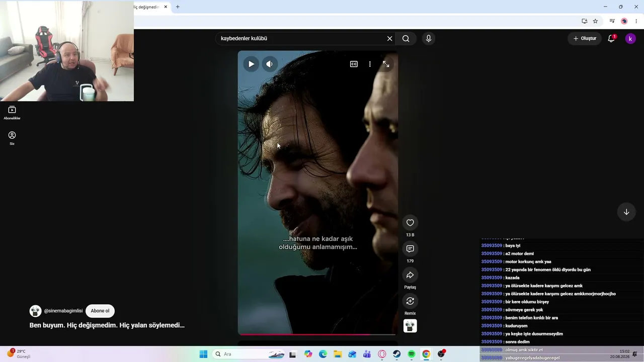Click the Short title 'Ben buyum. Hiç değişmedim…'
This screenshot has width=644, height=362.
107,325
